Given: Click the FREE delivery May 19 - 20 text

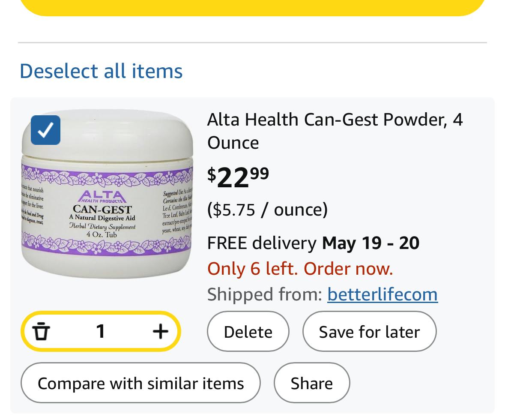Looking at the screenshot, I should [313, 243].
